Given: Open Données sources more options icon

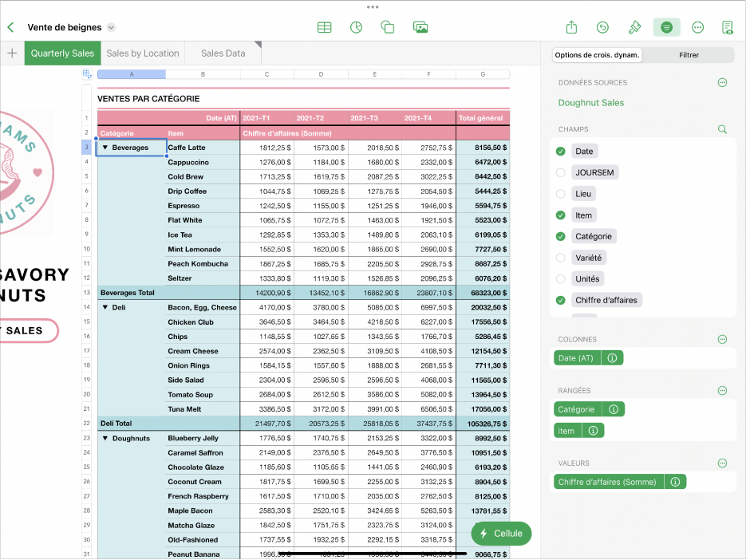Looking at the screenshot, I should 722,82.
